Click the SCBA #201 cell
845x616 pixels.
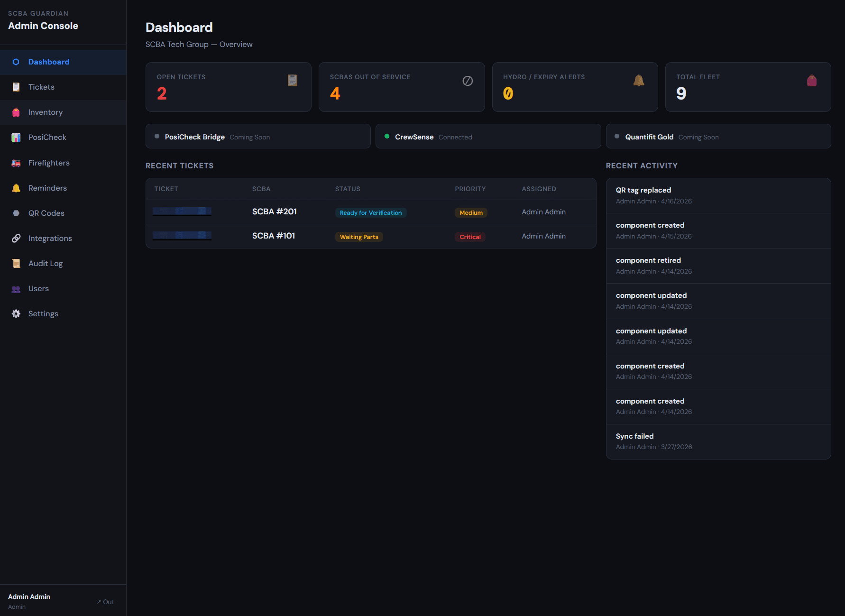[x=275, y=211]
